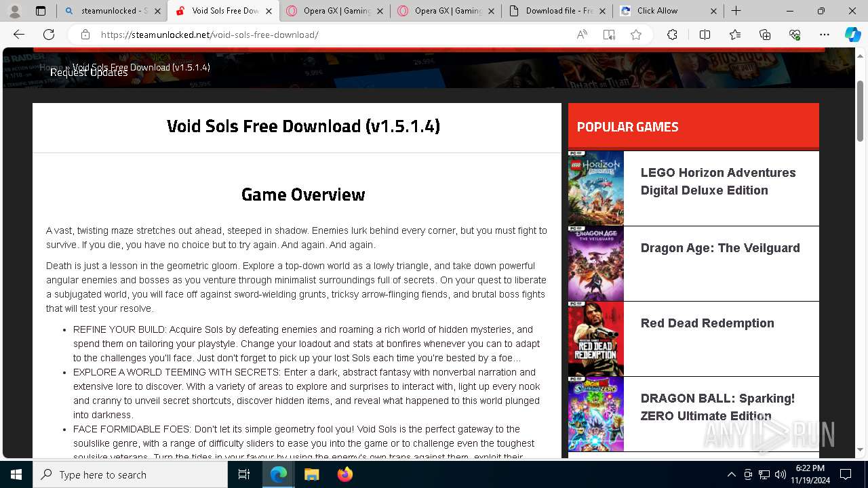Open the Extensions puzzle icon

pos(672,35)
